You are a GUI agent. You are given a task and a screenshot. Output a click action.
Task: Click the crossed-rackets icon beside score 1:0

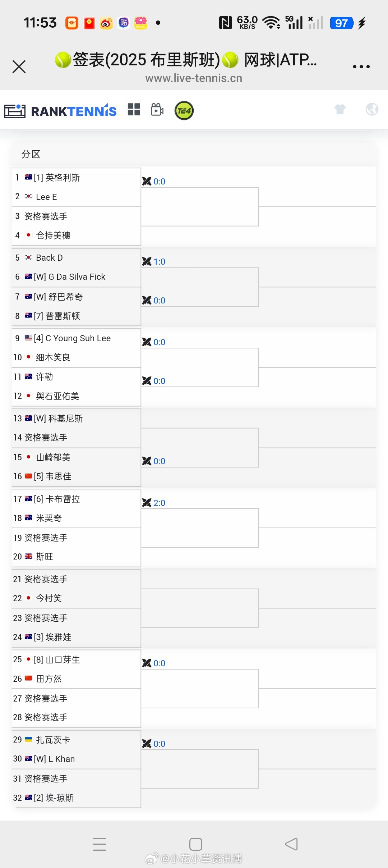pos(147,261)
